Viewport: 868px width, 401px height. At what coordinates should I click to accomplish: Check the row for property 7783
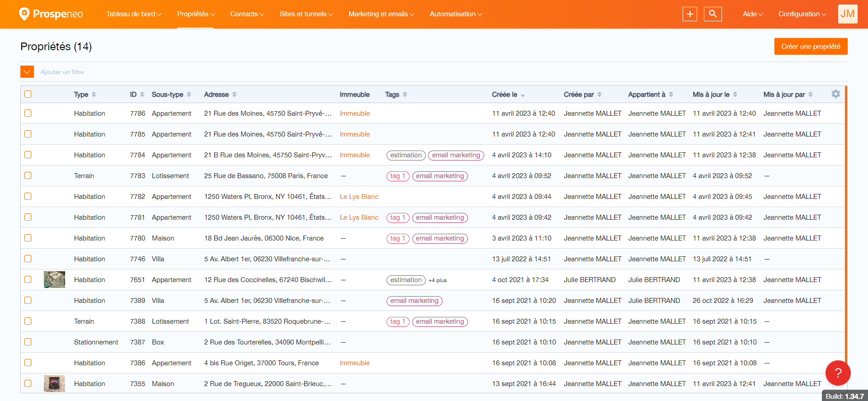click(x=28, y=175)
